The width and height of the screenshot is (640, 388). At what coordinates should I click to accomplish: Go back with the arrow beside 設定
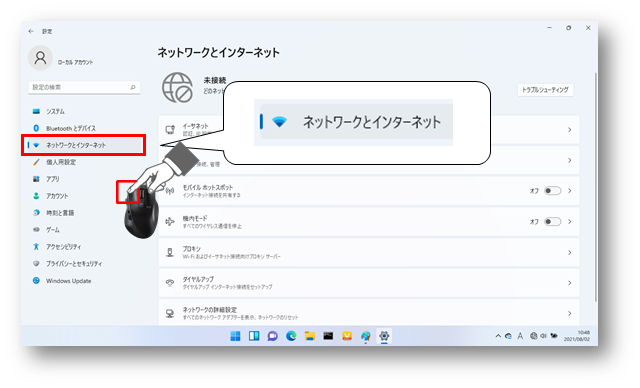click(31, 31)
